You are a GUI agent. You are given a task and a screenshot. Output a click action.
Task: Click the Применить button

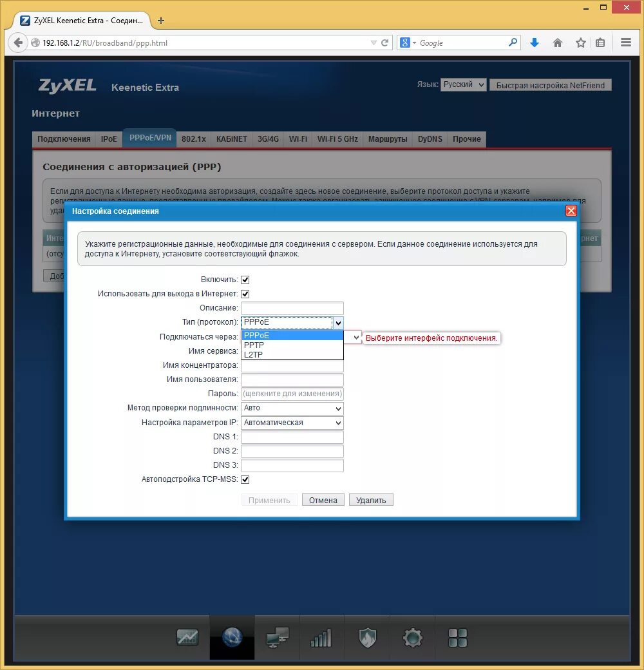[x=269, y=500]
